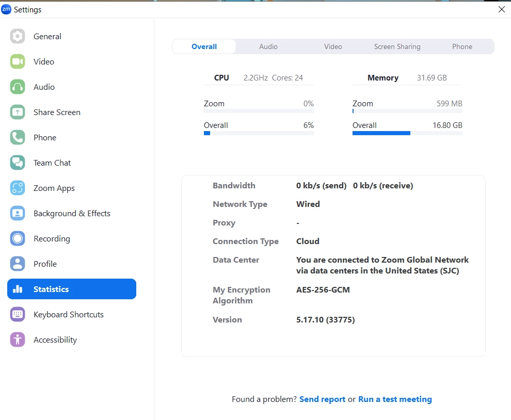Click the 'AES-256-GCM' encryption value
Image resolution: width=511 pixels, height=420 pixels.
[323, 289]
